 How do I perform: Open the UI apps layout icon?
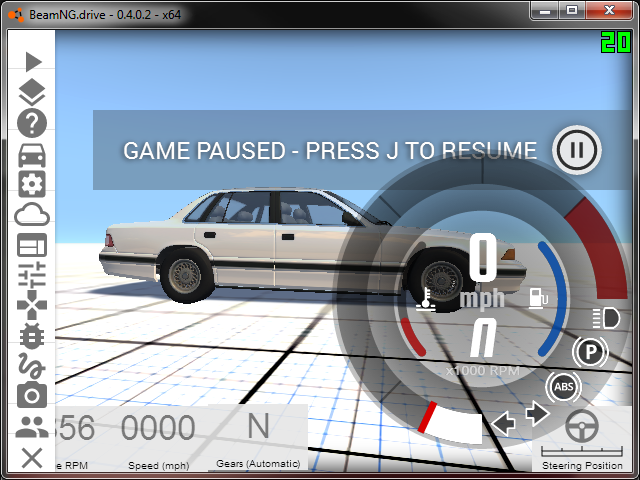(32, 245)
